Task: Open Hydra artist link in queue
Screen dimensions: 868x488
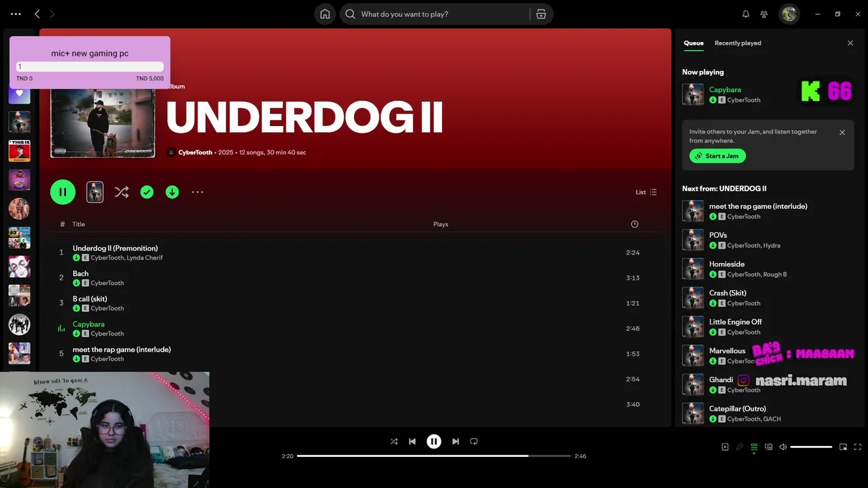Action: 772,245
